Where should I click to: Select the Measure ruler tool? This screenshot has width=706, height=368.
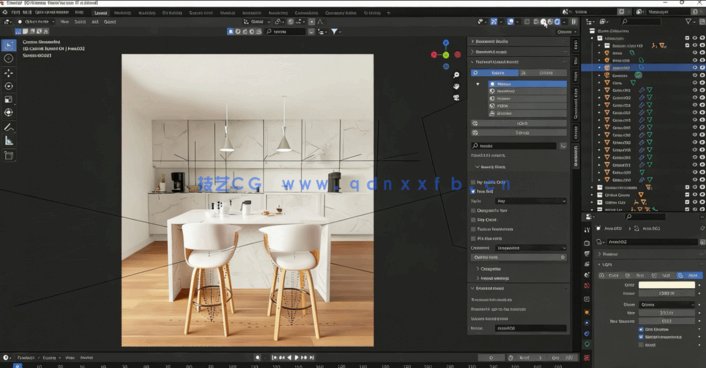coord(9,141)
